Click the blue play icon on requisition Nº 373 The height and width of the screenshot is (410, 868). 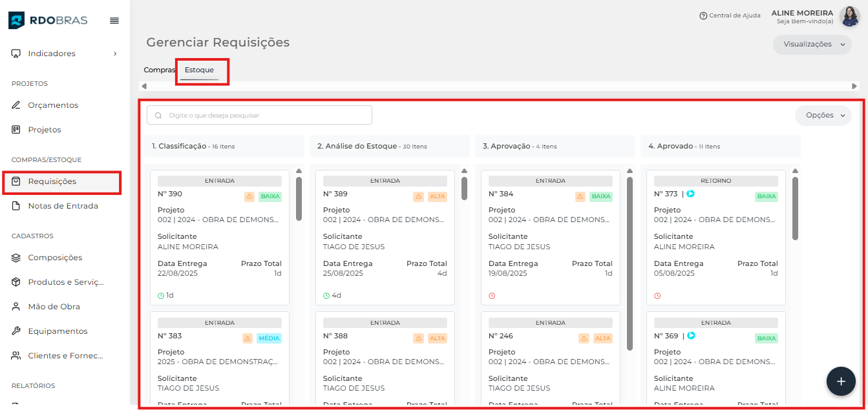coord(691,194)
